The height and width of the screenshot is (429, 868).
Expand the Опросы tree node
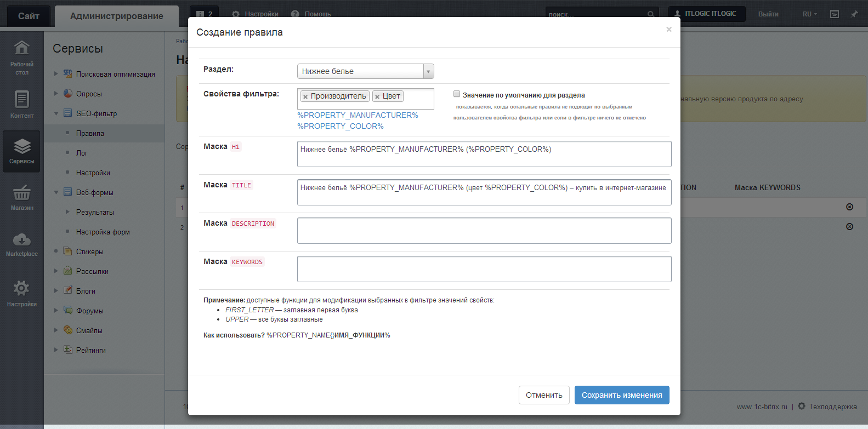coord(56,93)
